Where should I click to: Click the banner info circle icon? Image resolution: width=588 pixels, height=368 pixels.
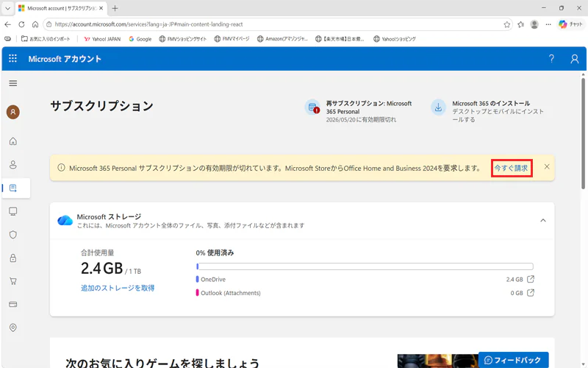pos(61,168)
